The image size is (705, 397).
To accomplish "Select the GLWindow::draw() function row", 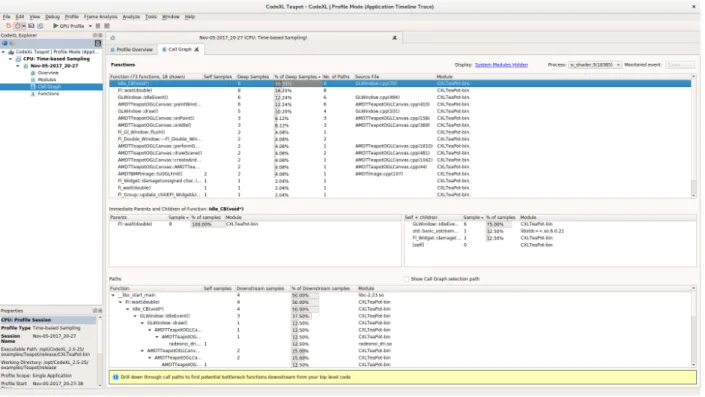I will click(x=400, y=111).
